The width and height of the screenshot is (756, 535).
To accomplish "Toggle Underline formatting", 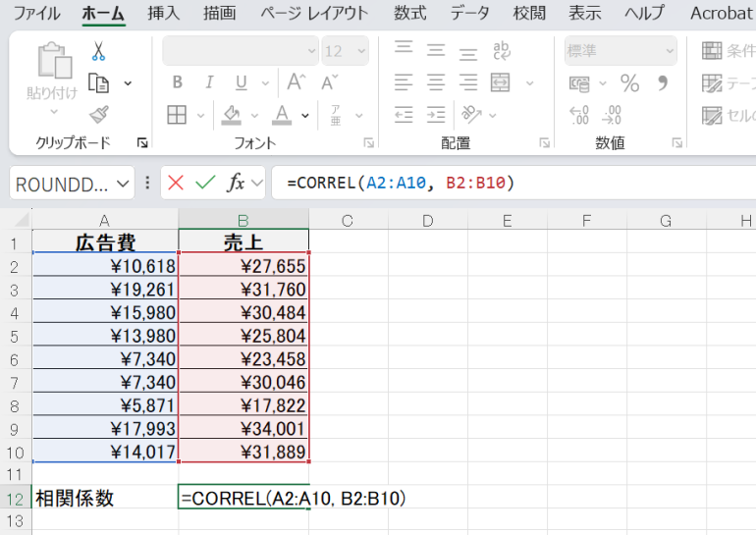I will pyautogui.click(x=242, y=82).
